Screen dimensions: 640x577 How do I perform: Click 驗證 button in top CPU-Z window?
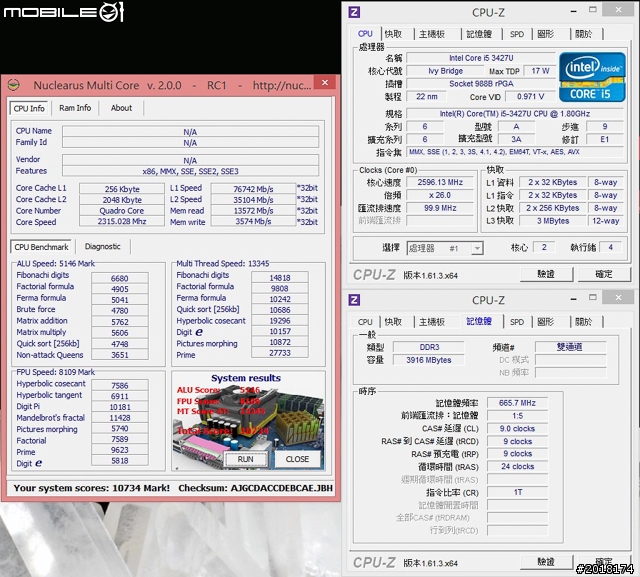[546, 274]
